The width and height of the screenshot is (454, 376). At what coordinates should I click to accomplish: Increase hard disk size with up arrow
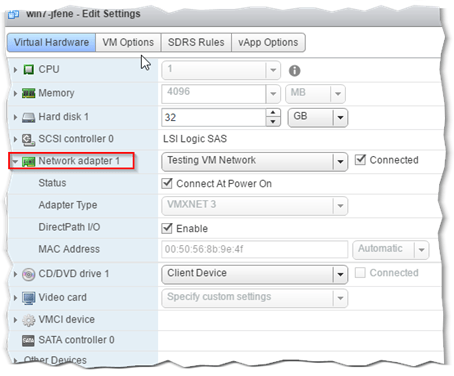[273, 113]
